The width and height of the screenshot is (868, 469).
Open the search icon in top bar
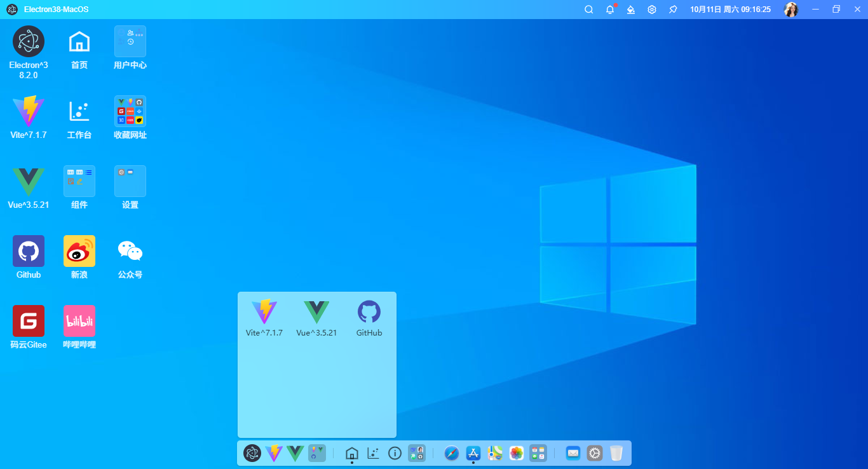pos(589,10)
